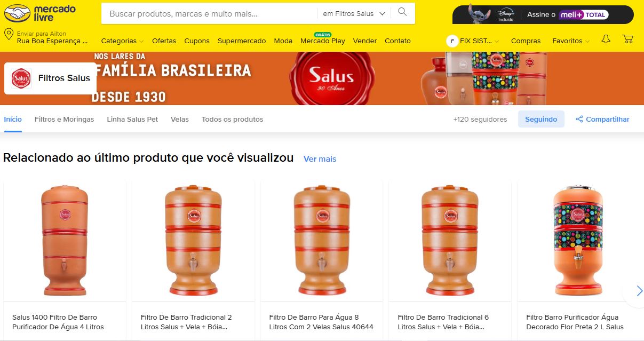Expand the Favoritos dropdown
Screen dimensions: 644x341
571,41
